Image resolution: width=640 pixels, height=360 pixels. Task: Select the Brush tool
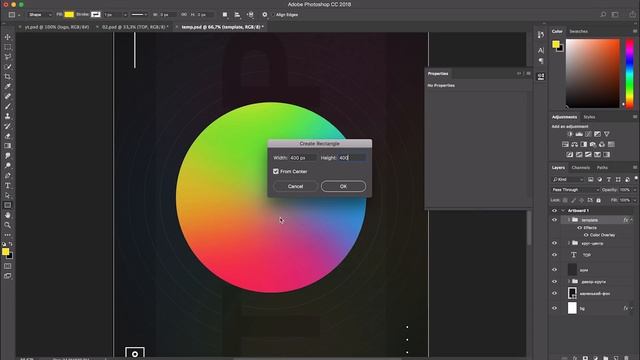[7, 106]
